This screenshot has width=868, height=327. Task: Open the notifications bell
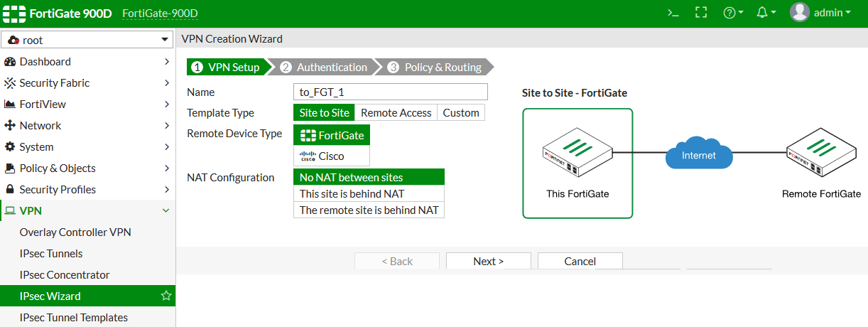[766, 13]
